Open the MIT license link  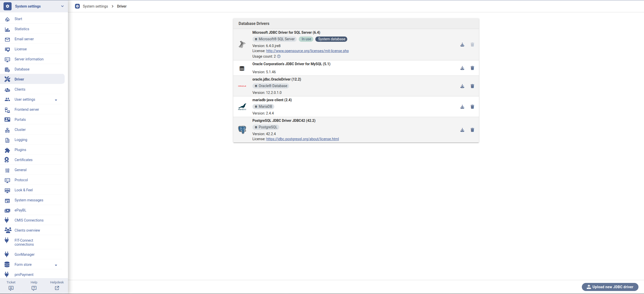click(x=307, y=51)
